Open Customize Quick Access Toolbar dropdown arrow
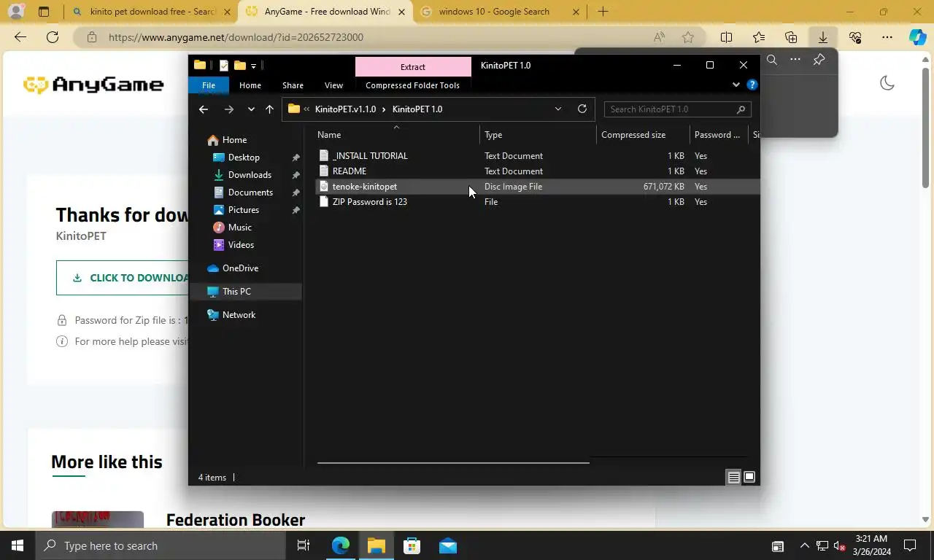The image size is (934, 560). pos(253,66)
